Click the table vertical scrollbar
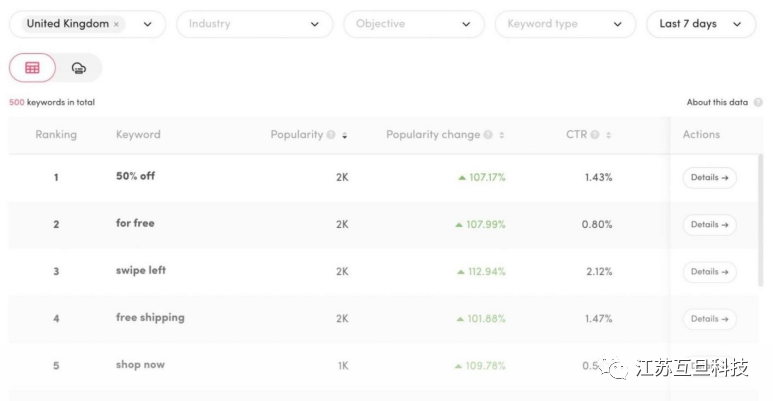The width and height of the screenshot is (773, 401). pos(760,220)
